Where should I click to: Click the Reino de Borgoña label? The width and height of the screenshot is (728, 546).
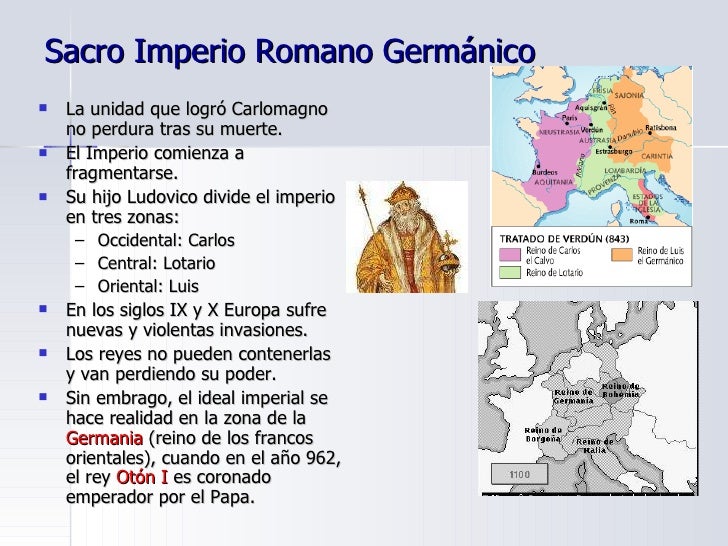[543, 435]
